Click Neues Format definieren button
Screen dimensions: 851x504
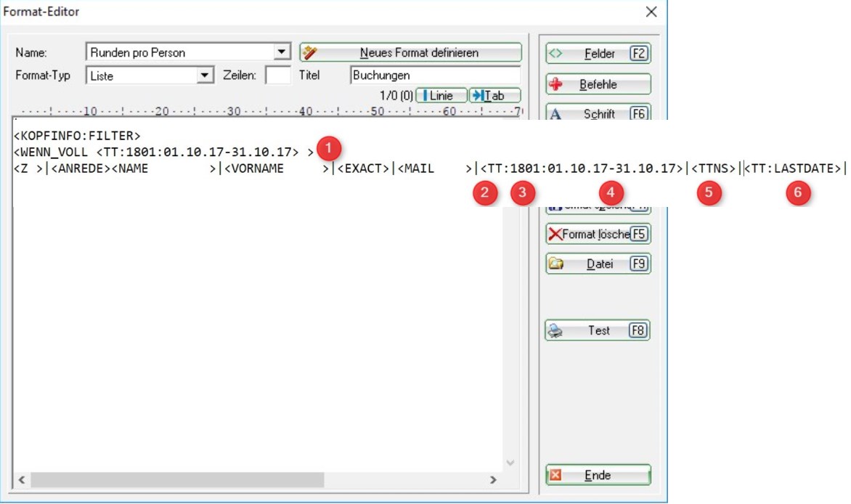click(x=411, y=53)
